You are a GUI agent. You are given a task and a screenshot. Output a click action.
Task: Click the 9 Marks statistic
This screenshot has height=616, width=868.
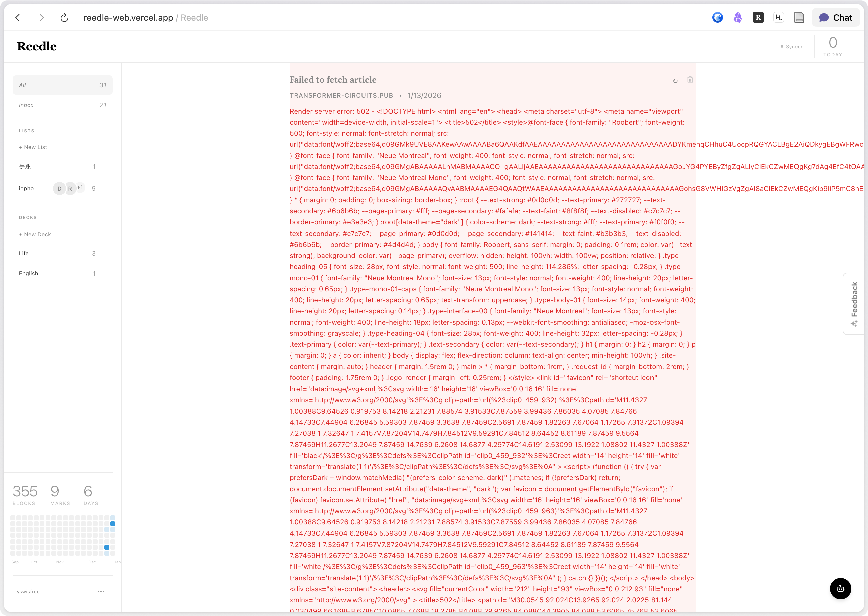pos(60,495)
